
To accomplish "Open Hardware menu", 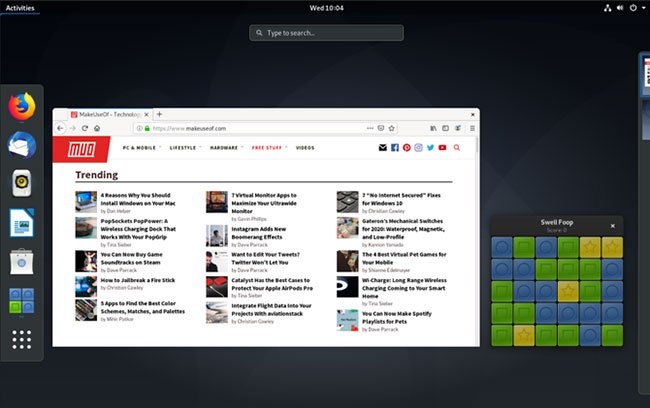I will (x=224, y=148).
